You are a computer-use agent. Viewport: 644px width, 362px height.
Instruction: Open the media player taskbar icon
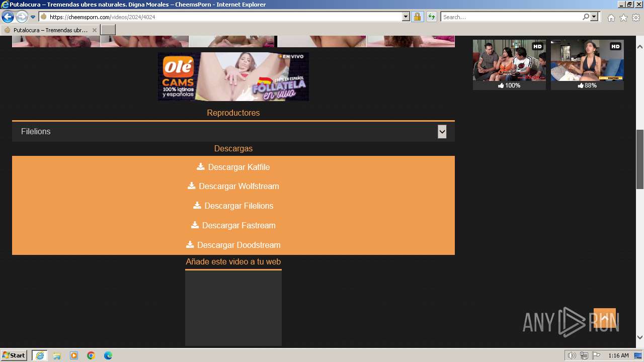pos(74,355)
